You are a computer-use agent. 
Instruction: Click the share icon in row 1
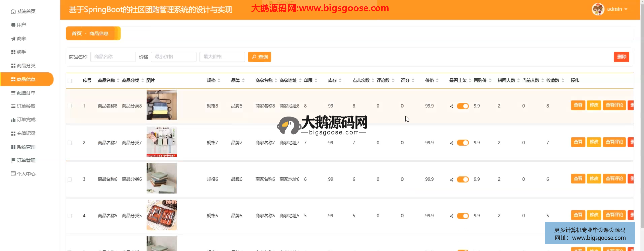coord(451,106)
